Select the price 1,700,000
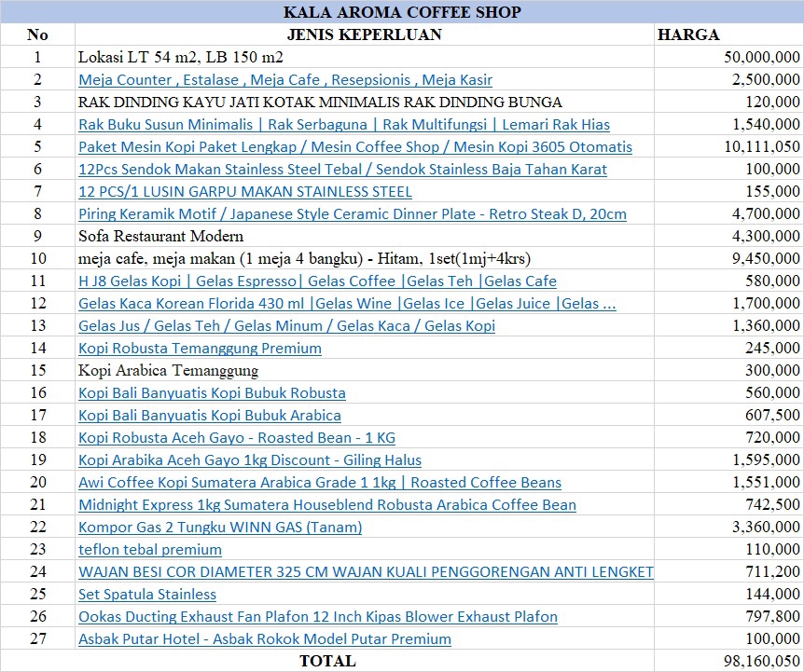Viewport: 804px width, 672px height. pyautogui.click(x=728, y=303)
